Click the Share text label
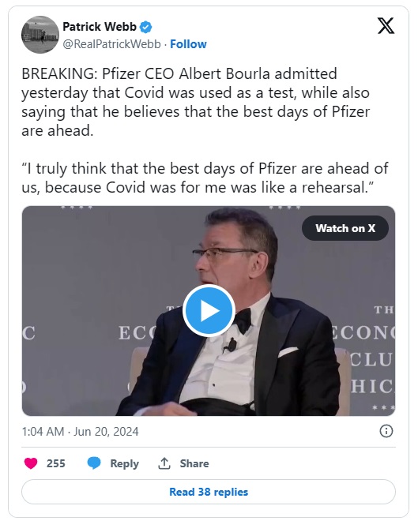This screenshot has width=418, height=532. click(194, 463)
